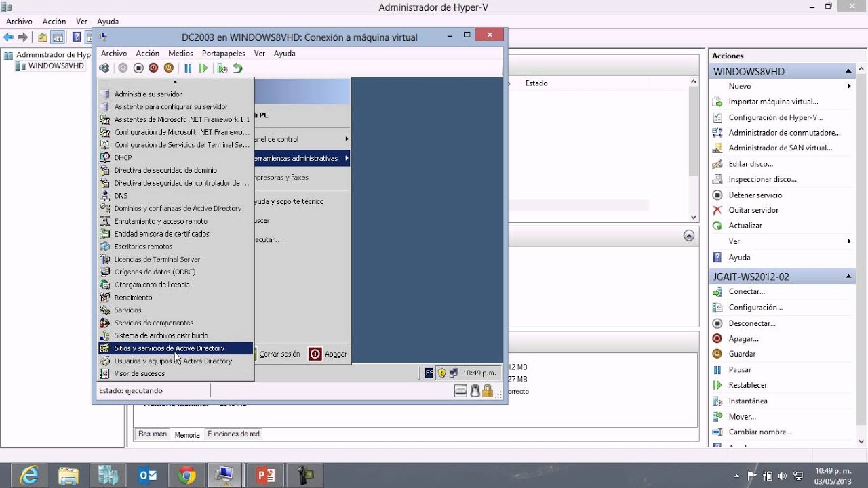
Task: Open Entidad emisora de certificados
Action: click(176, 234)
